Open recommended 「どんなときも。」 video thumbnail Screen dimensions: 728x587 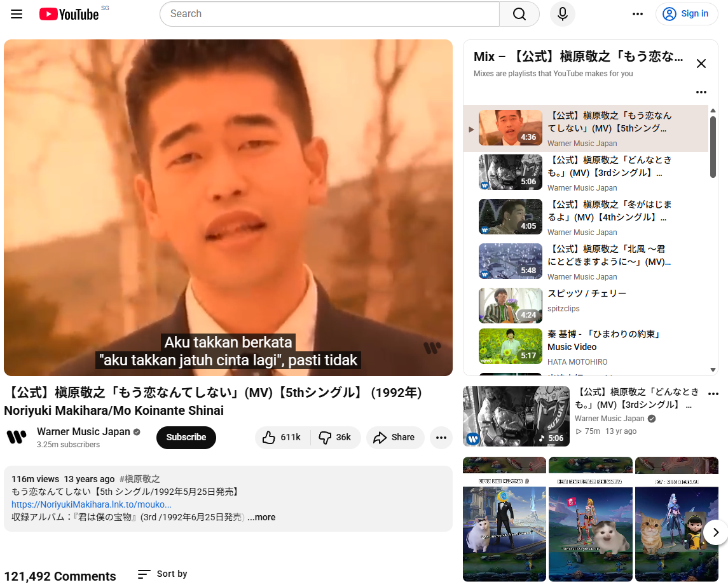516,416
